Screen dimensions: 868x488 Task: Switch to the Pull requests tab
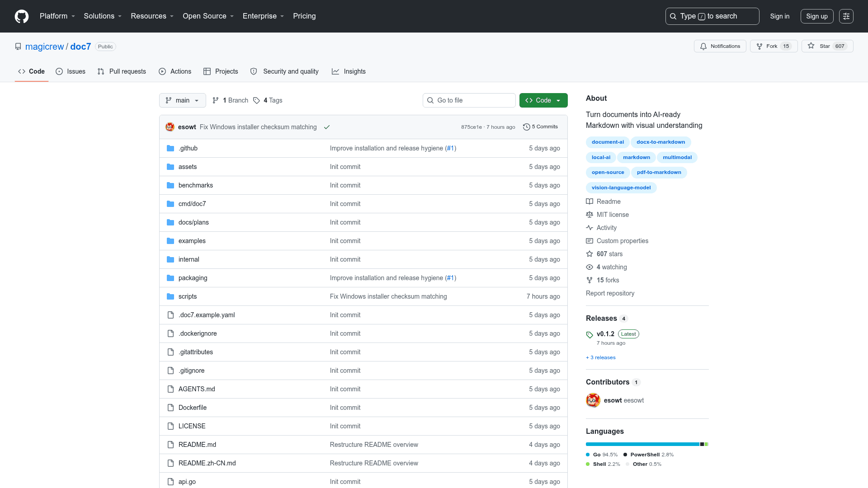(x=122, y=71)
